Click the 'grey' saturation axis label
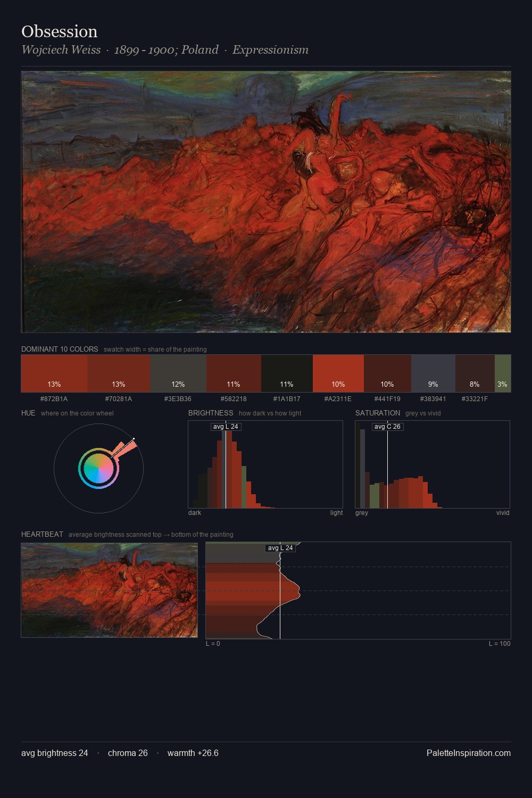The height and width of the screenshot is (798, 532). click(x=362, y=513)
